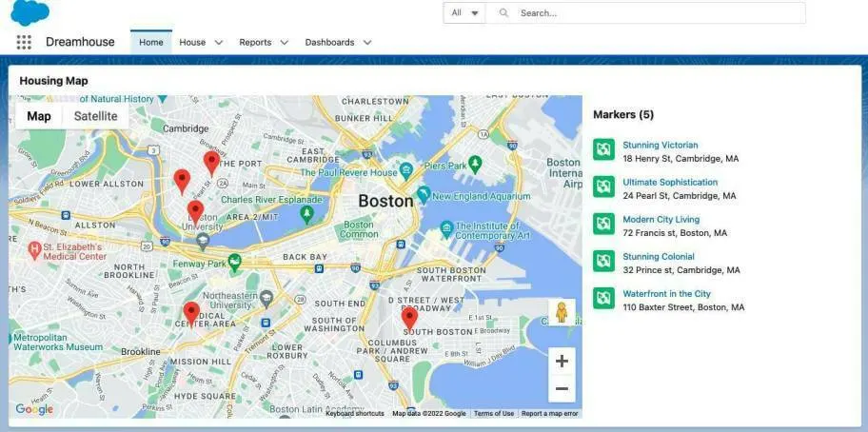The image size is (868, 432).
Task: Click the address 18 Henry St, Cambridge, MA
Action: coord(681,158)
